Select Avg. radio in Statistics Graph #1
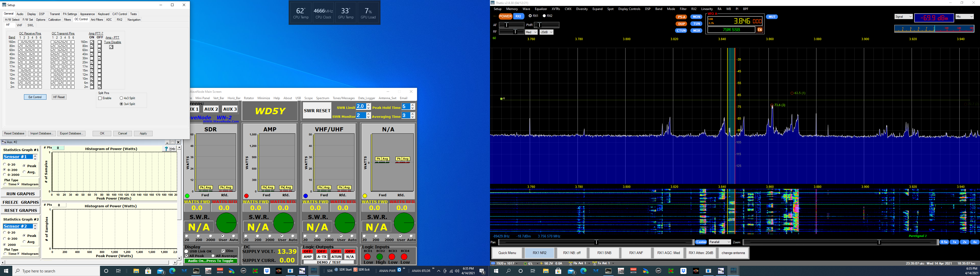 coord(24,172)
